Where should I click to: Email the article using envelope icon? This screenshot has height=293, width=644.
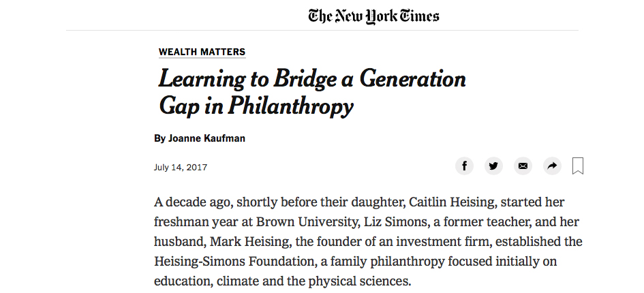(523, 166)
